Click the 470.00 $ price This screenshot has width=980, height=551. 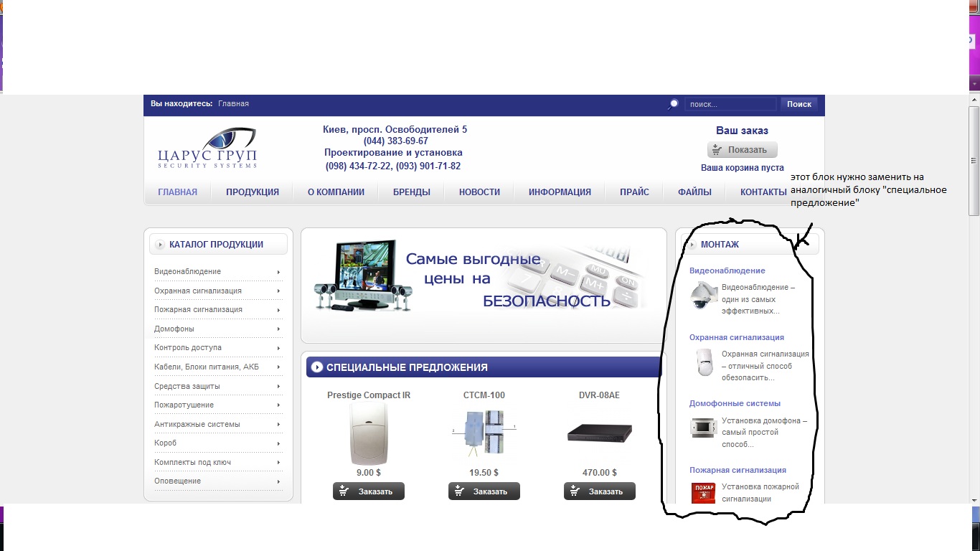tap(600, 473)
